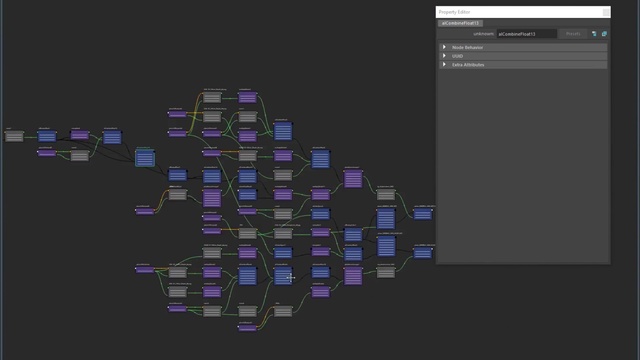This screenshot has height=360, width=640.
Task: Click the Presets button
Action: click(x=573, y=34)
